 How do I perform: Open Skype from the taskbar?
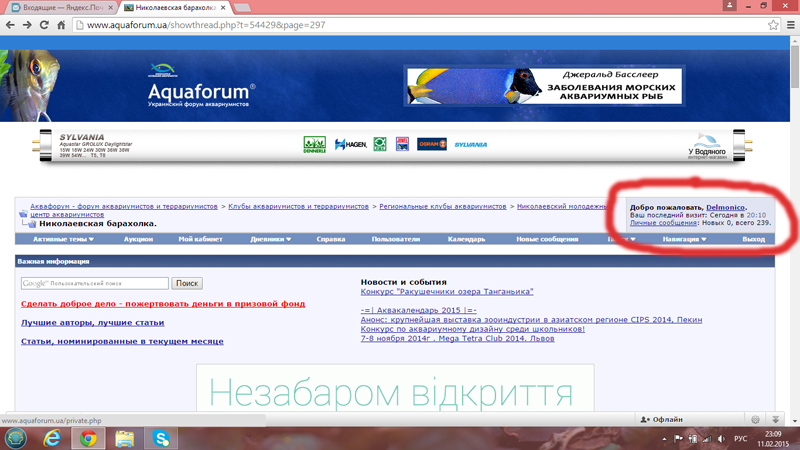(161, 438)
